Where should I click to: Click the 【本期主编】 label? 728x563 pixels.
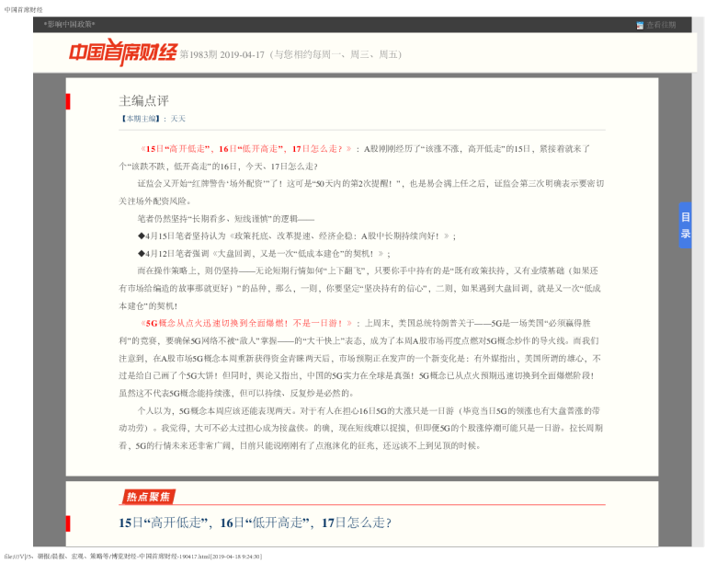coord(141,119)
